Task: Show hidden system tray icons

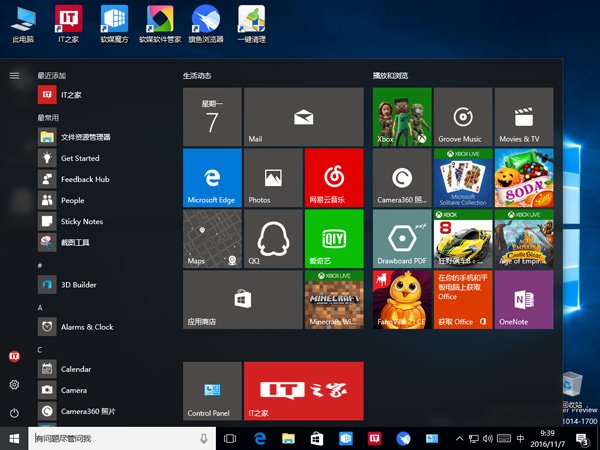Action: pos(460,439)
